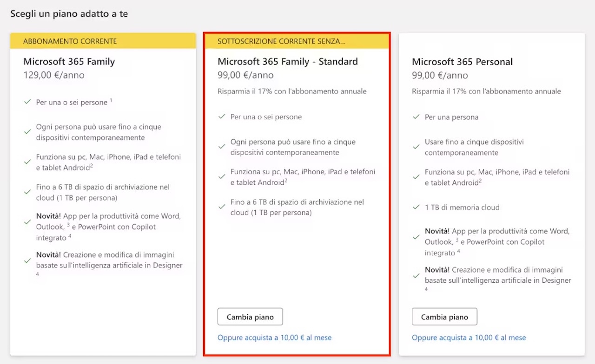Viewport: 595px width, 364px height.
Task: Select the 'ABBONAMENTO CORRENTE' yellow banner
Action: (x=103, y=41)
